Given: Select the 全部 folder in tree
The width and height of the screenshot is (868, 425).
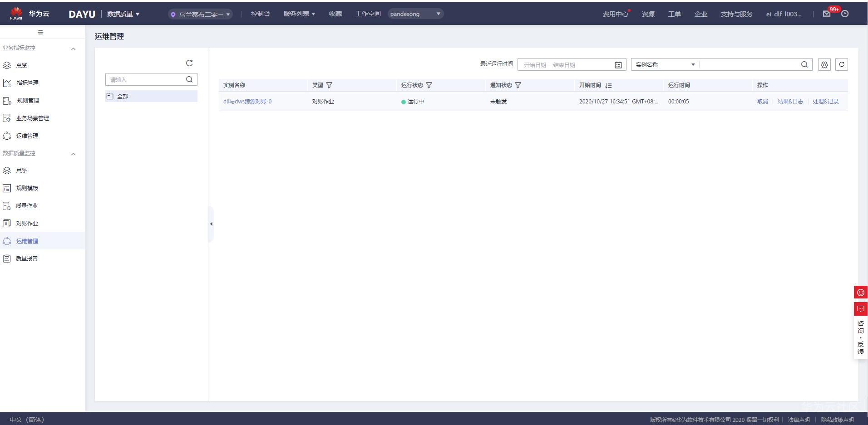Looking at the screenshot, I should (x=152, y=96).
